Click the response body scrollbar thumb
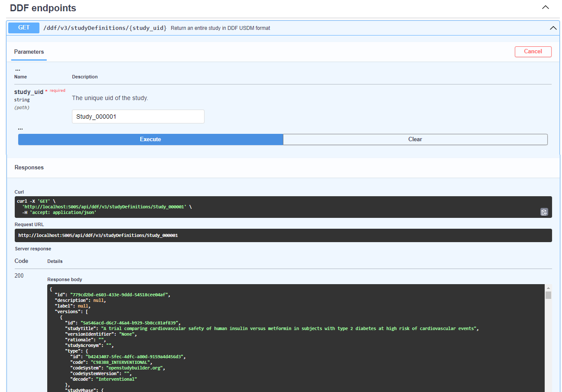 (548, 295)
